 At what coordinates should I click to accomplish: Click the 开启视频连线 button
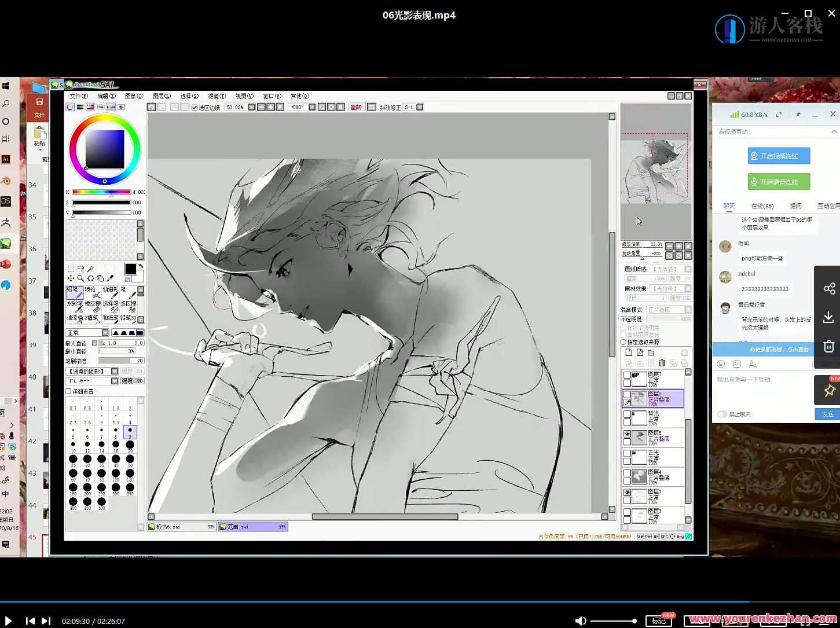779,156
